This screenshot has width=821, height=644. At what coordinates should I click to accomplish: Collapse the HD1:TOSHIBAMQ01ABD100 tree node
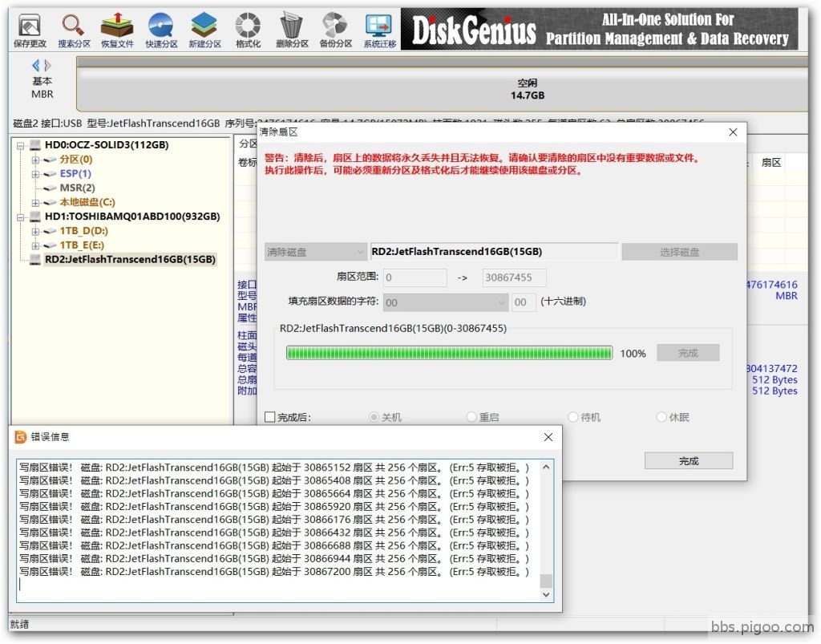pyautogui.click(x=20, y=217)
